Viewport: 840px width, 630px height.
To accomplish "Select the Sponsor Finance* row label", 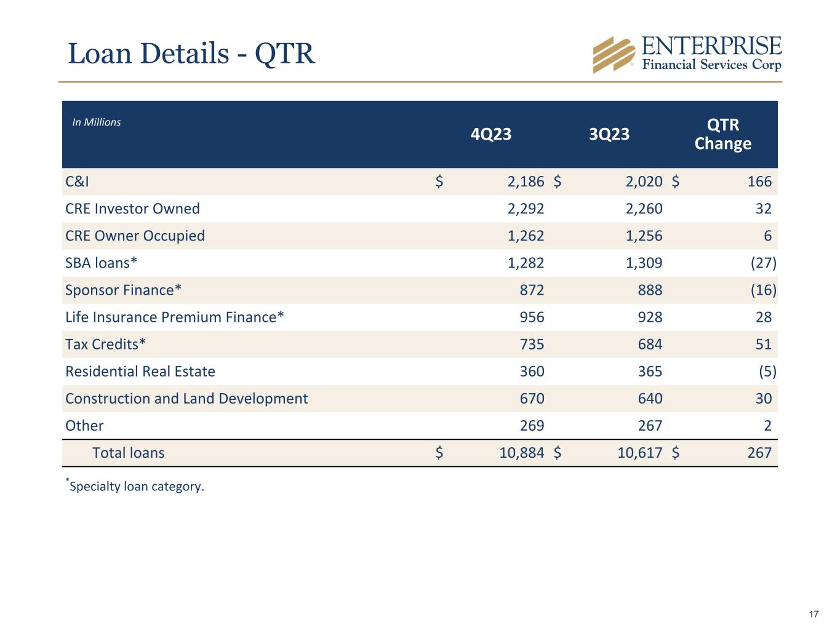I will (x=123, y=290).
